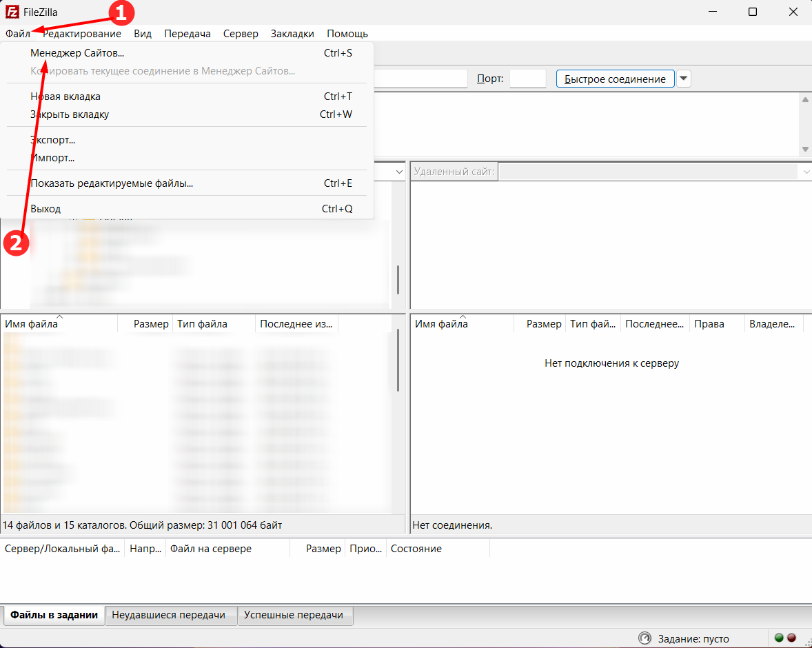Screen dimensions: 812x648
Task: Click local file list scrollbar thumb
Action: click(398, 360)
